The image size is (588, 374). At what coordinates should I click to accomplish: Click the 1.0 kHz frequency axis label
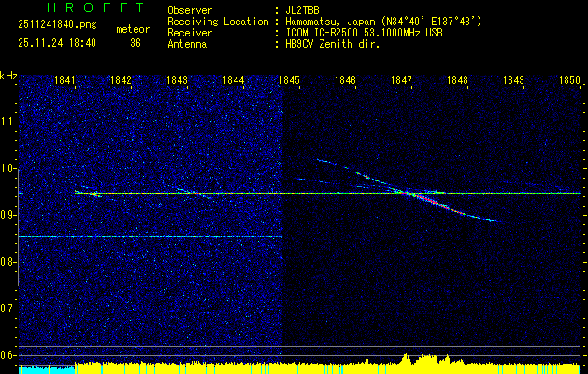tap(9, 169)
